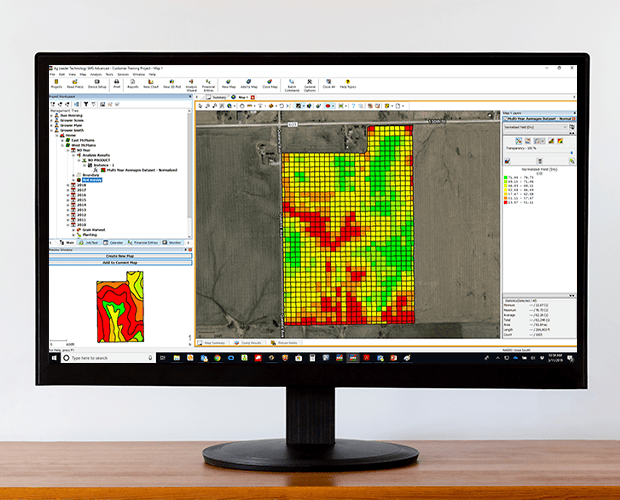The width and height of the screenshot is (620, 500).
Task: Switch to the Financial Entries tab
Action: click(x=145, y=242)
